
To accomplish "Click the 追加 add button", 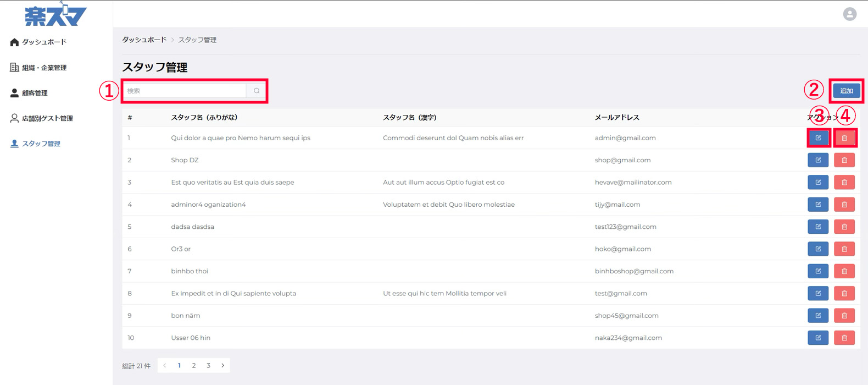I will point(847,91).
